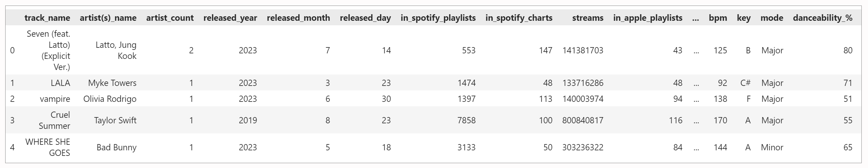The width and height of the screenshot is (868, 168).
Task: Click the danceability_% column header
Action: [x=822, y=18]
